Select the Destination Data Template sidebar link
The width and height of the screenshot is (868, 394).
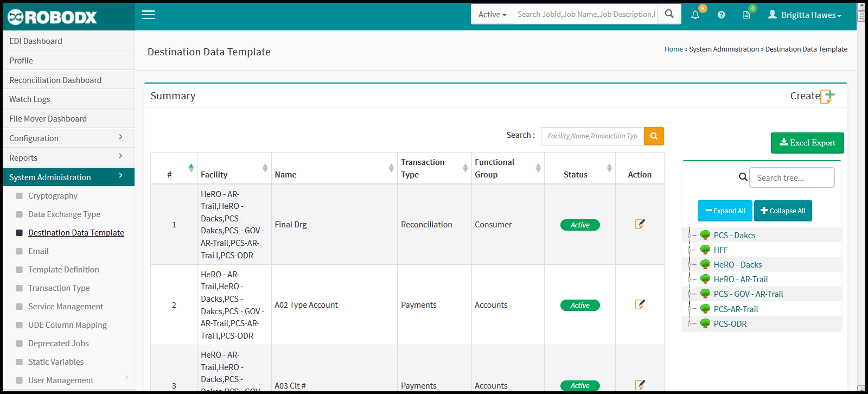(x=76, y=233)
